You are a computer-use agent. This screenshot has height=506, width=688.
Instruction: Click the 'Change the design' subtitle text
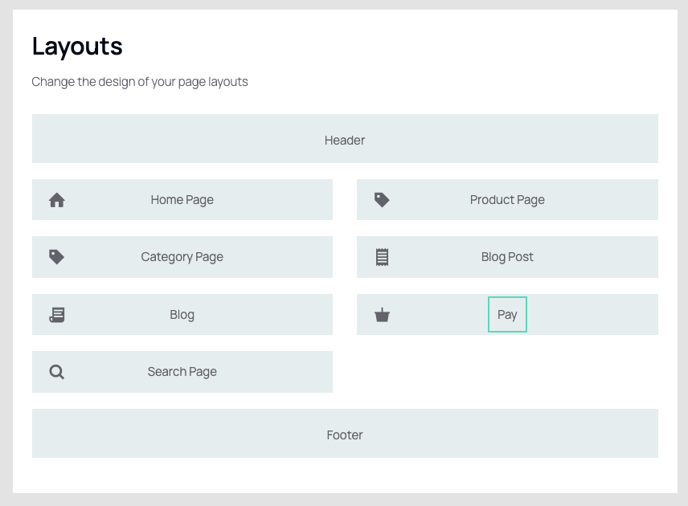click(x=140, y=82)
